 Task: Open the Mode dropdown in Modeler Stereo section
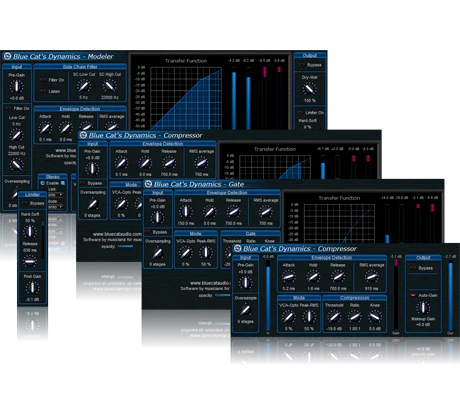[x=55, y=207]
